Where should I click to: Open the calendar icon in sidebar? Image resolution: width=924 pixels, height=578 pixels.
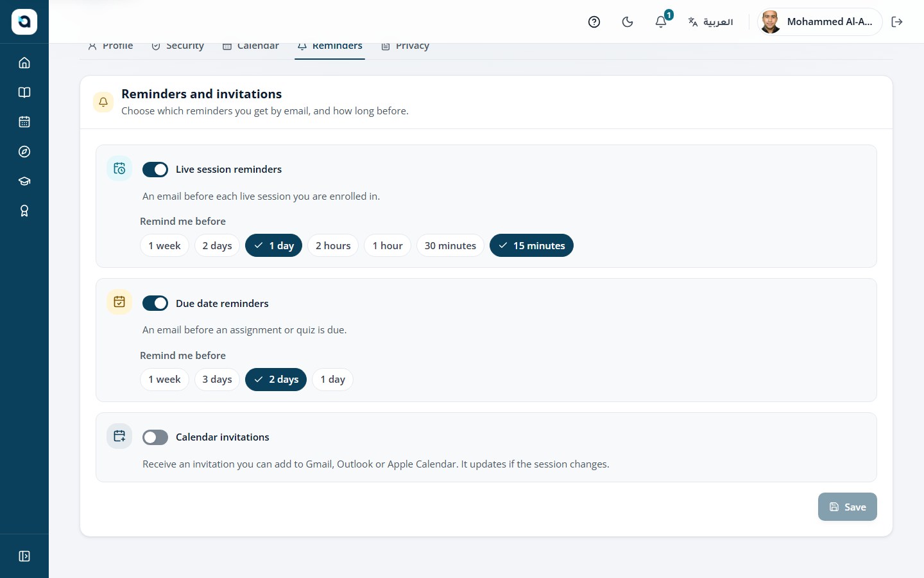click(24, 122)
